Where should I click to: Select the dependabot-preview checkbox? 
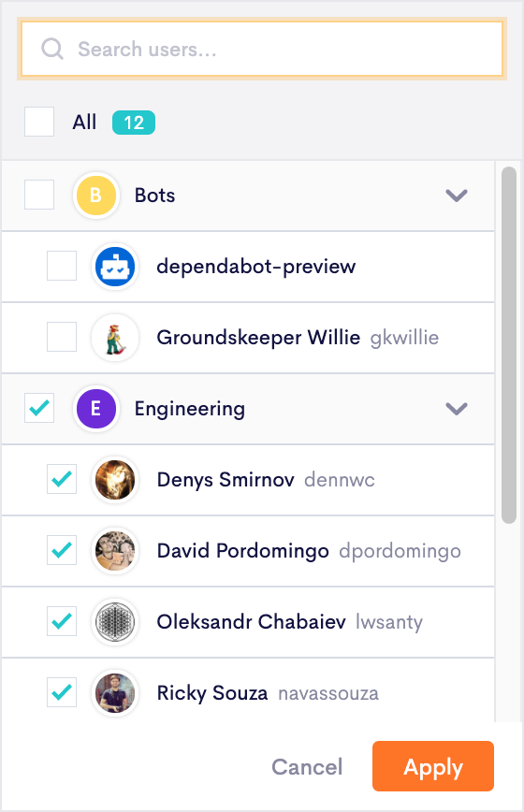[x=62, y=266]
